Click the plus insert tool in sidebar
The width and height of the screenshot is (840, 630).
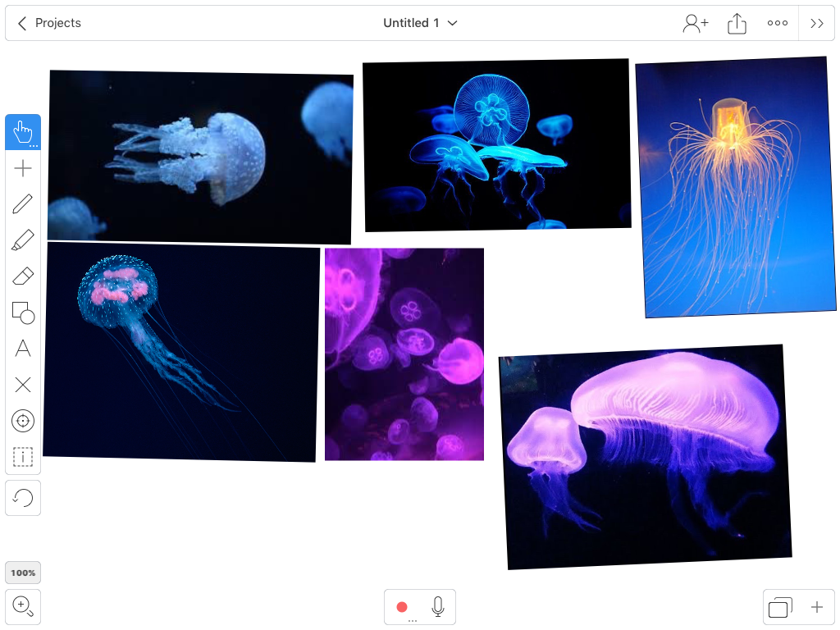click(x=23, y=169)
